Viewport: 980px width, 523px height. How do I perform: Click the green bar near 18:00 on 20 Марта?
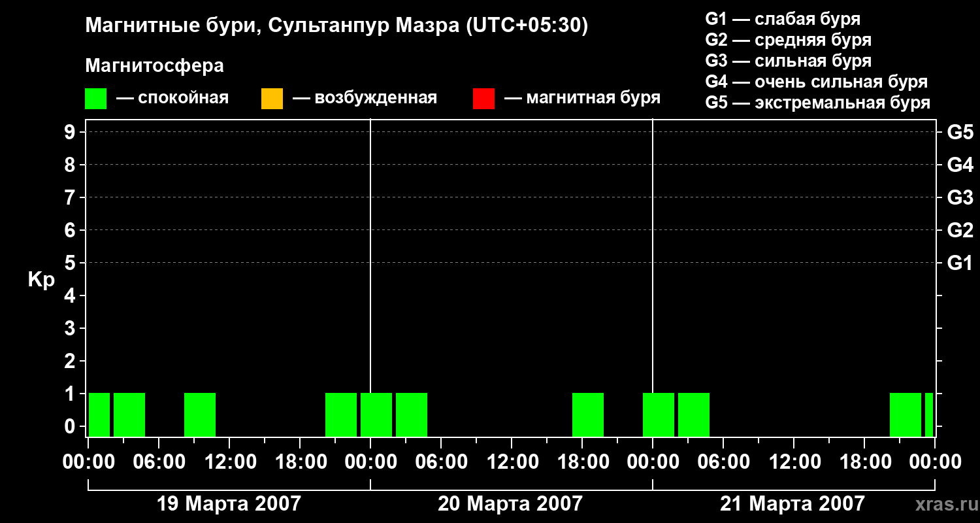[x=588, y=414]
